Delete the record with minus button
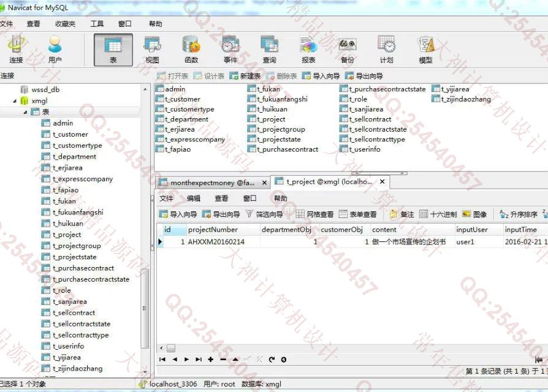The width and height of the screenshot is (548, 392). (223, 359)
